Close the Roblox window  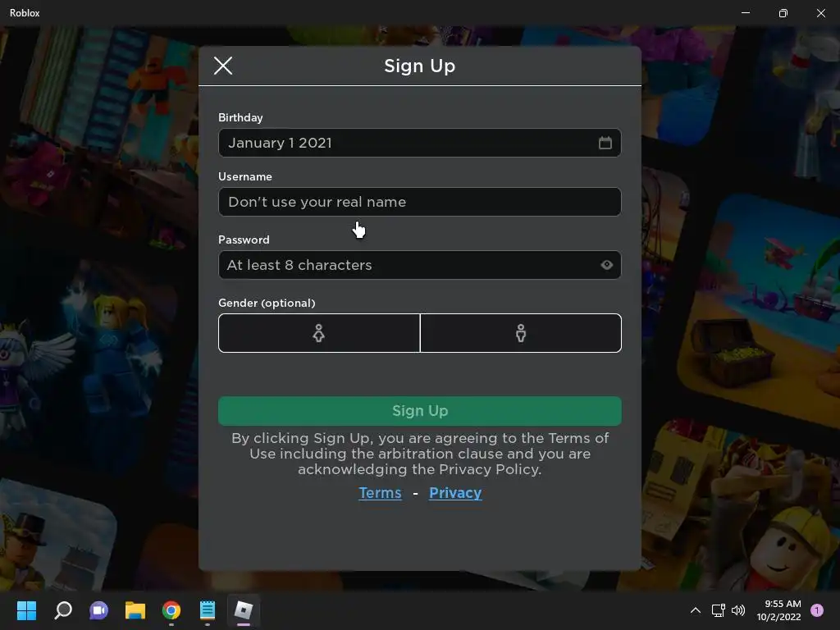click(x=820, y=13)
